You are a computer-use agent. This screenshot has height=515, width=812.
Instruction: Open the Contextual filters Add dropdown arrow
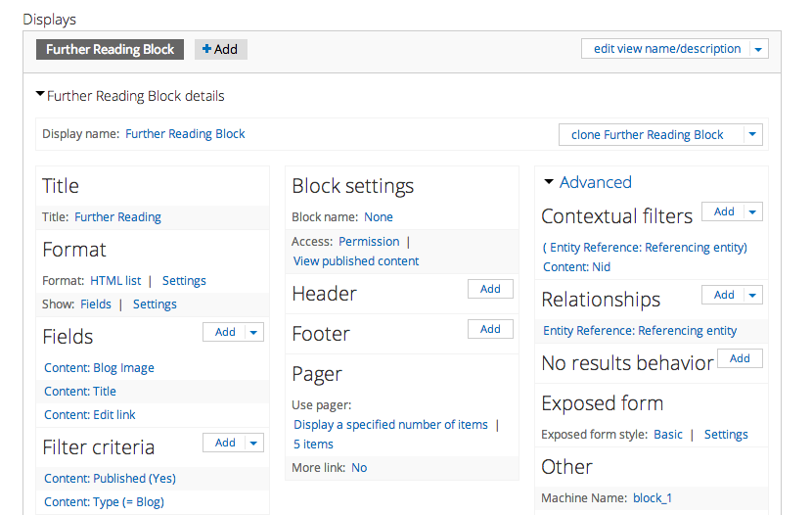click(752, 211)
